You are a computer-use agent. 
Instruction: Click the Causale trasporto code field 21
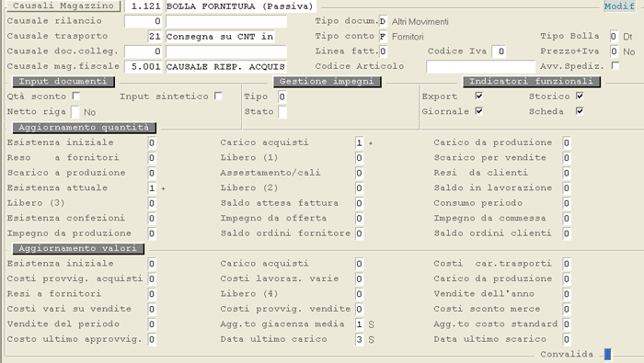pos(155,36)
